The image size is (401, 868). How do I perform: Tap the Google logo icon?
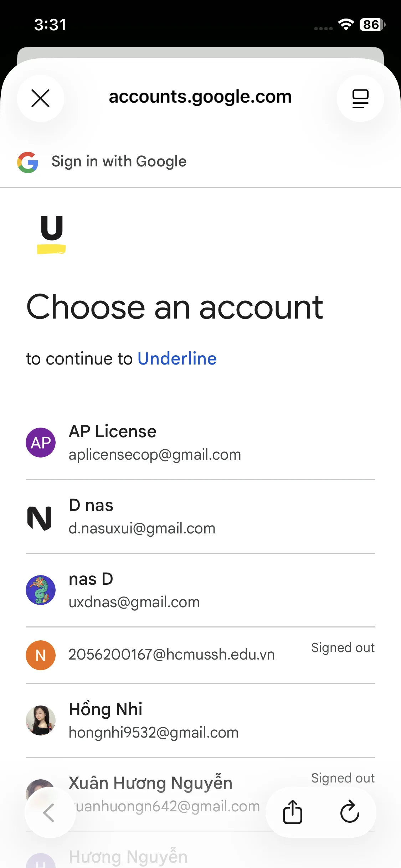point(28,162)
